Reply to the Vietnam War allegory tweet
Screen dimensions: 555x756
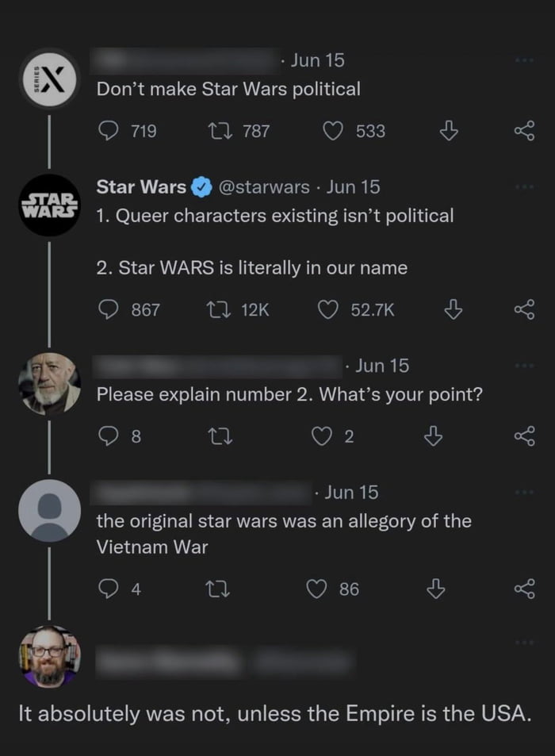[x=109, y=589]
